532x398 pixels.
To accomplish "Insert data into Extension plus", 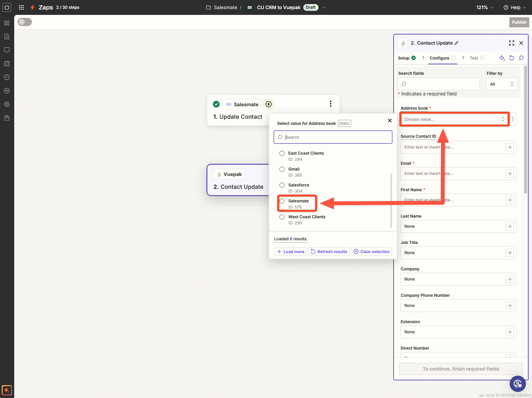I will click(x=510, y=332).
